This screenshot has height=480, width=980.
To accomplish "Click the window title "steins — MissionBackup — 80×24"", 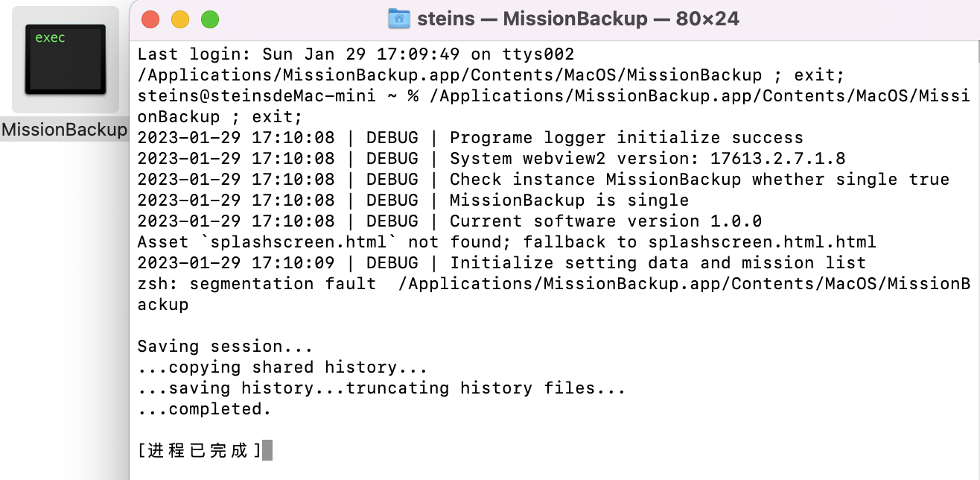I will pyautogui.click(x=578, y=19).
